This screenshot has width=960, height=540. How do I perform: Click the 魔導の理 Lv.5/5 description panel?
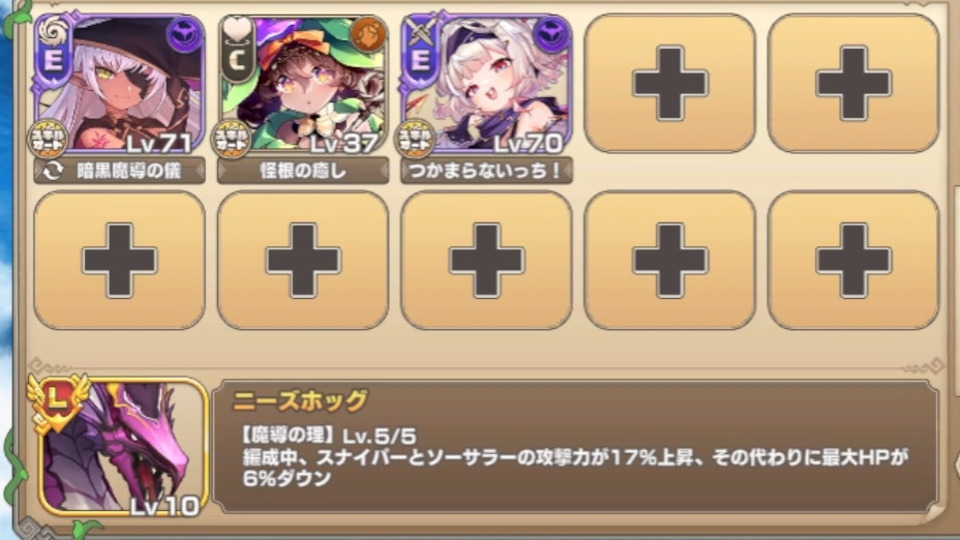point(576,447)
